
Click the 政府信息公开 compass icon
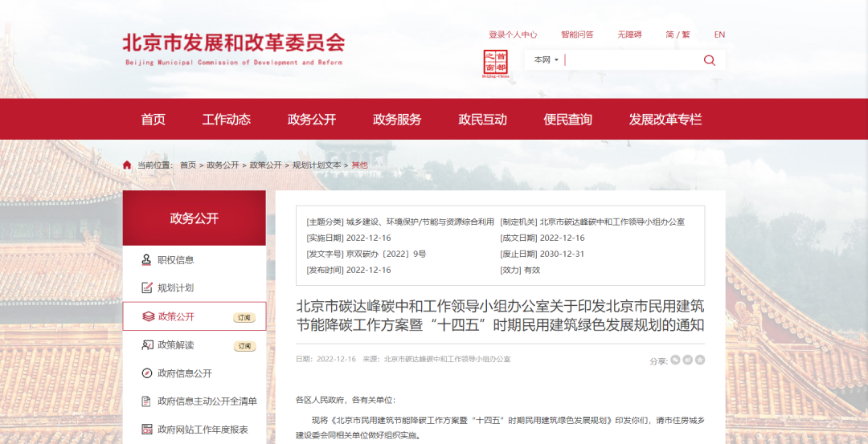tap(147, 373)
